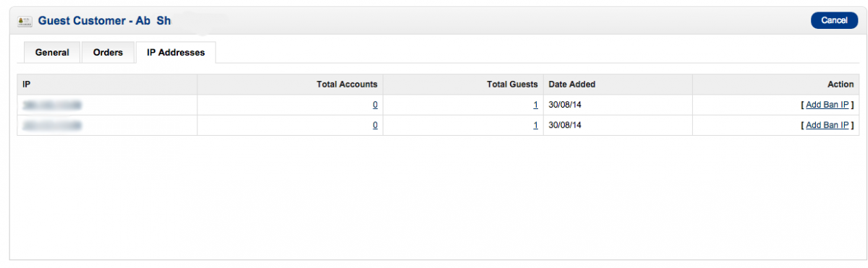Open the Orders tab
This screenshot has height=268, width=868.
pyautogui.click(x=108, y=53)
